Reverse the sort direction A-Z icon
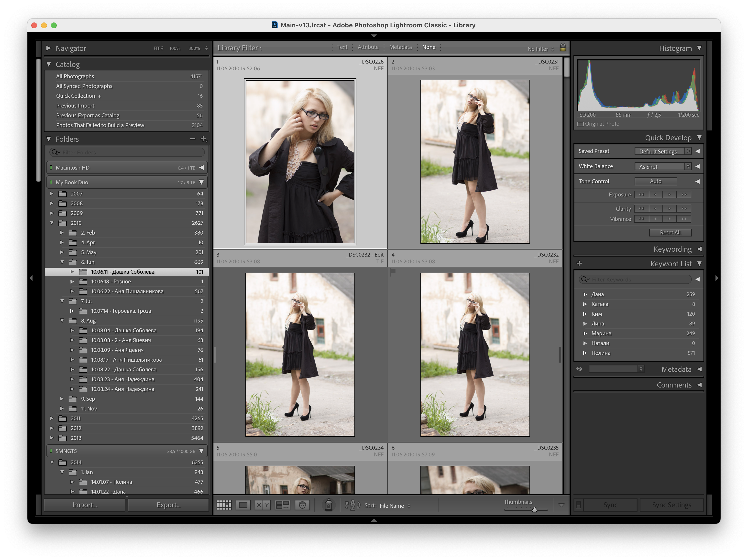The width and height of the screenshot is (748, 560). coord(352,505)
